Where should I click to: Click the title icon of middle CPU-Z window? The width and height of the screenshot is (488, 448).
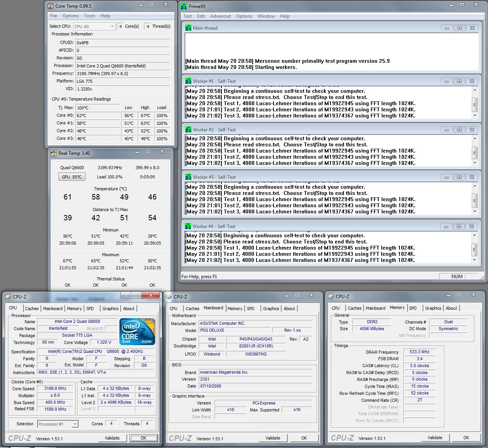coord(169,297)
